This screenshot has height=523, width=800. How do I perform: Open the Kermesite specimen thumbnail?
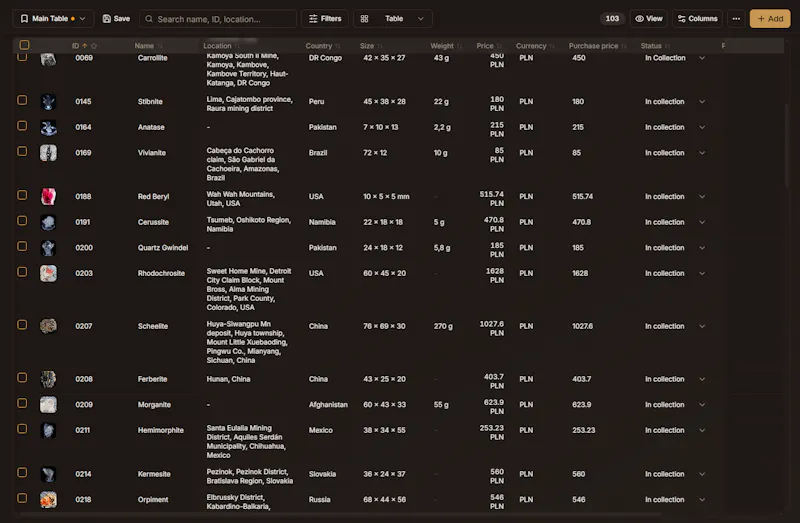click(48, 475)
